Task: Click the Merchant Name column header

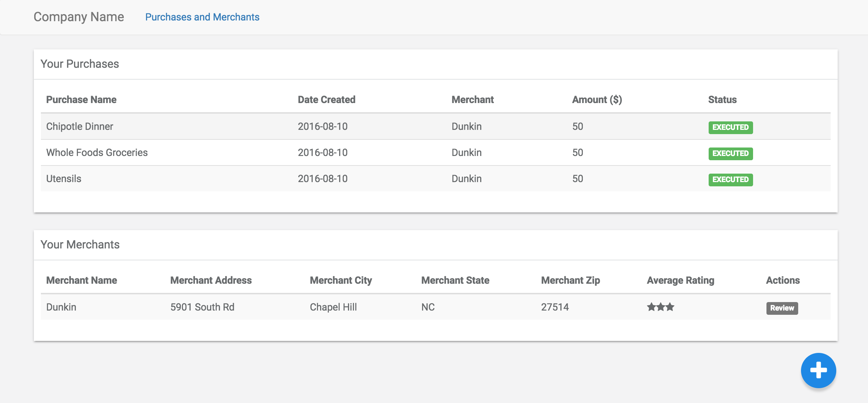Action: [81, 280]
